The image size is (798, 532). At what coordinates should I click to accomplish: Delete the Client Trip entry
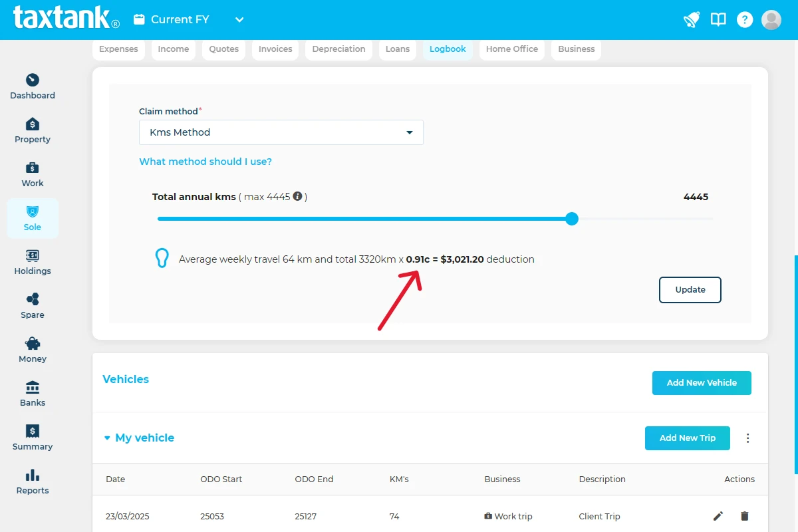745,516
